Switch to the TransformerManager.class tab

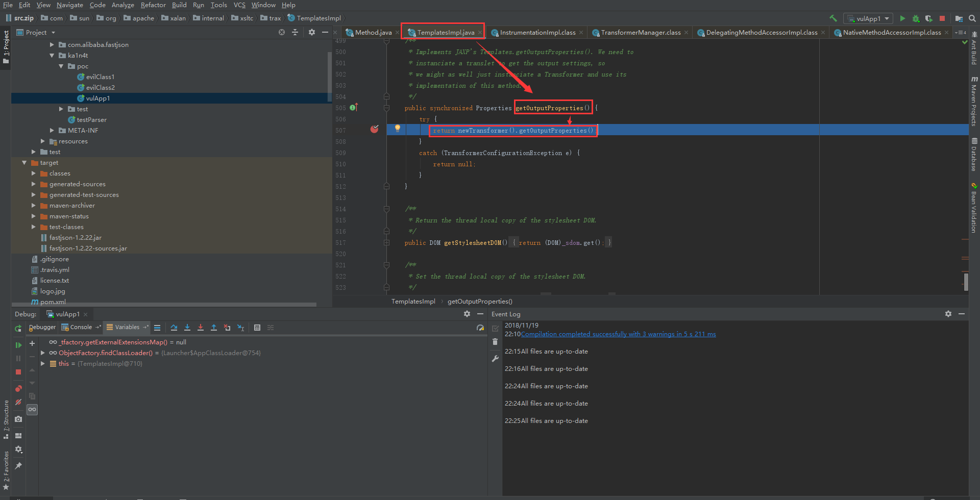coord(640,33)
